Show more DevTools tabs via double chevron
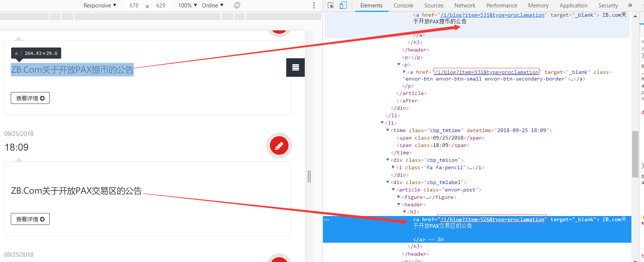 (x=630, y=5)
